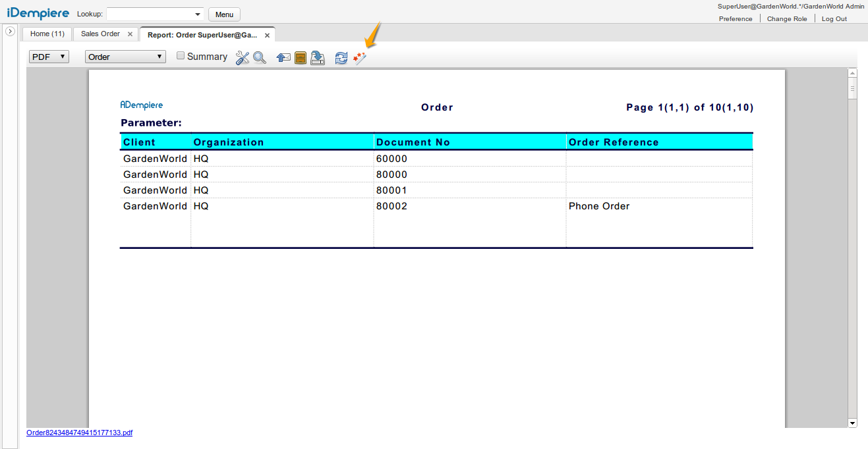Screen dimensions: 868x449
Task: Click the Archive cabinet icon
Action: (x=301, y=58)
